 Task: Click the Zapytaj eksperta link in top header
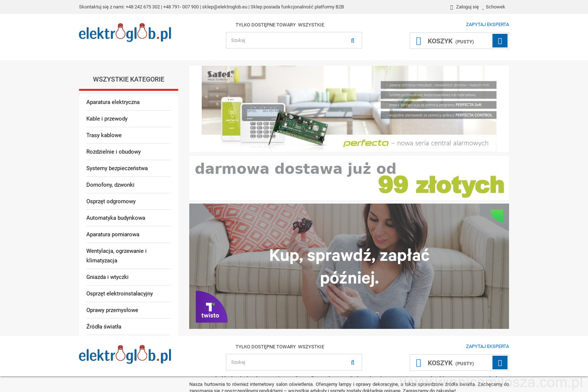click(487, 24)
